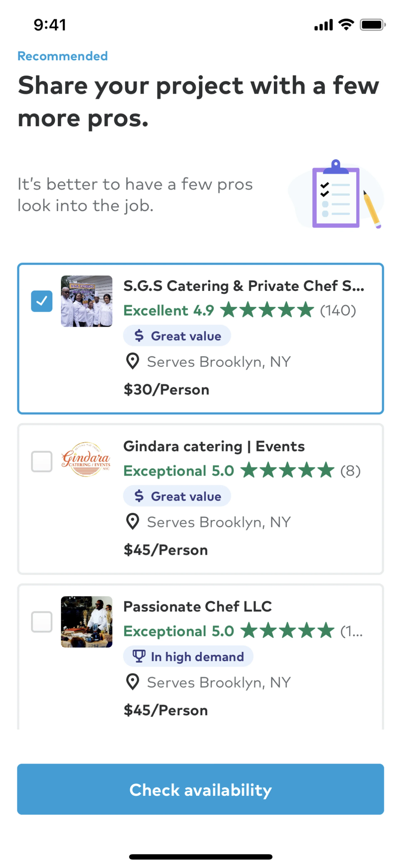Tap the Wi-Fi icon in status bar
Screen dimensions: 401x868
[x=346, y=25]
